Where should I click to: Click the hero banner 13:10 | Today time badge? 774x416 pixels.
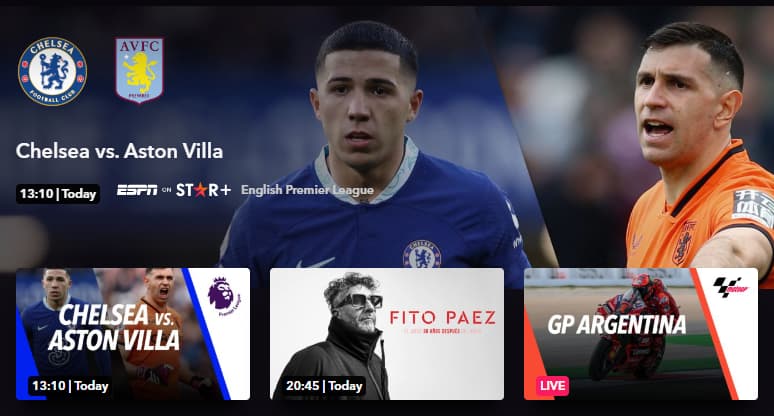(58, 194)
